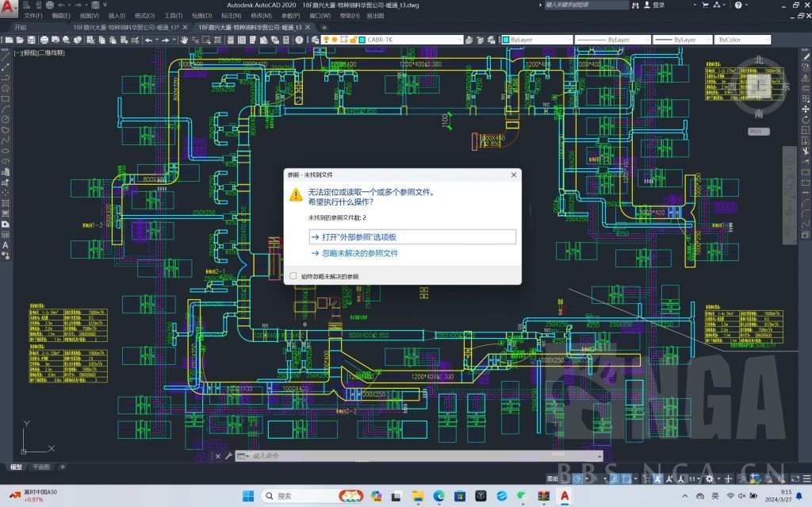Click the AutoCAD application menu icon

coord(9,6)
